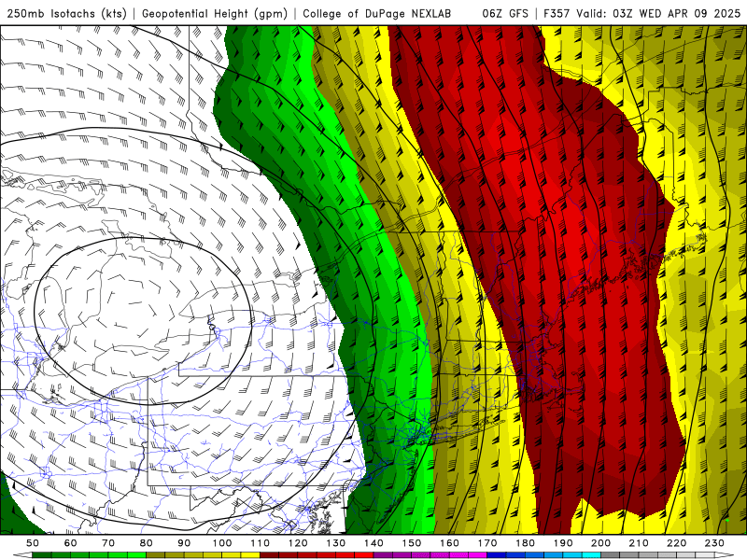Click the 140 knot scale label
This screenshot has height=560, width=747.
point(373,543)
